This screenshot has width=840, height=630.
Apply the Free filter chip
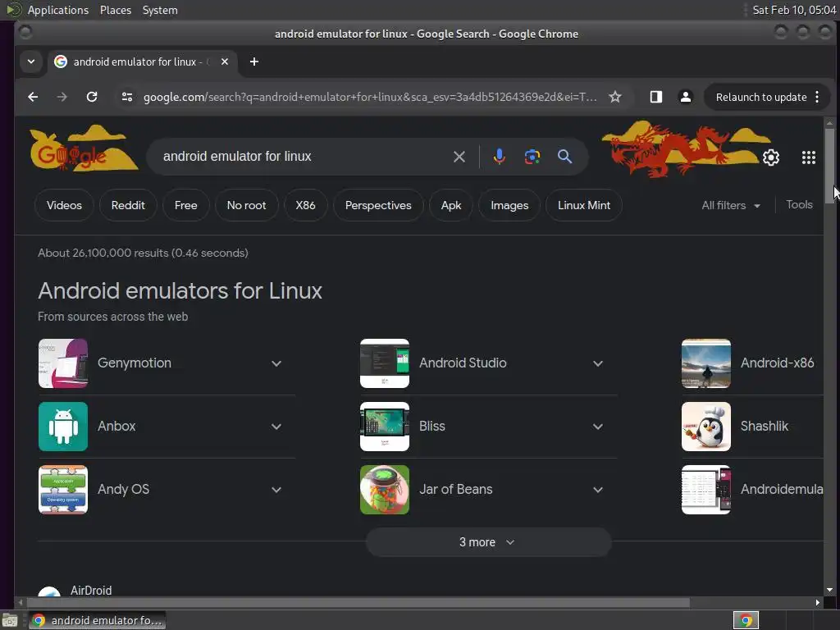pyautogui.click(x=186, y=205)
